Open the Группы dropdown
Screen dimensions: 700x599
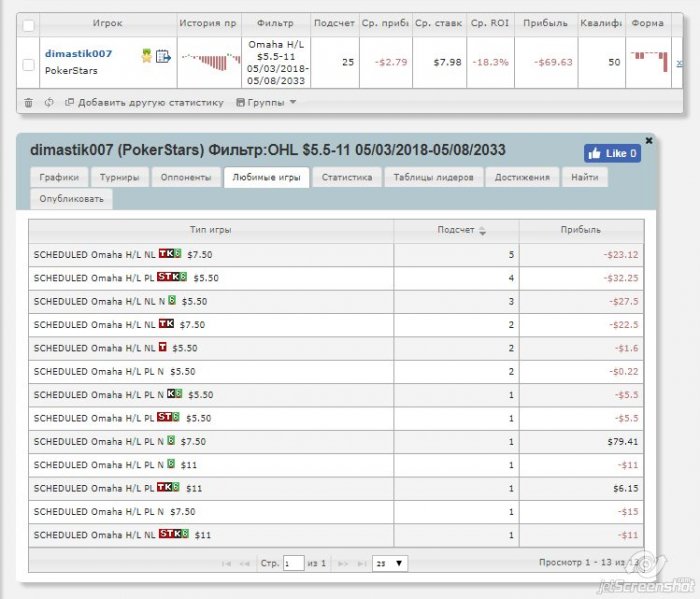click(x=266, y=103)
